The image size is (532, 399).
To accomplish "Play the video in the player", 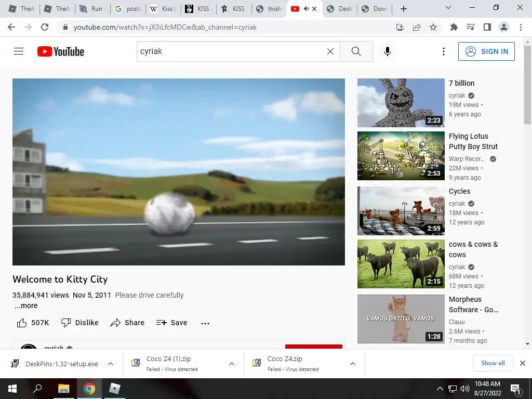I will tap(179, 172).
